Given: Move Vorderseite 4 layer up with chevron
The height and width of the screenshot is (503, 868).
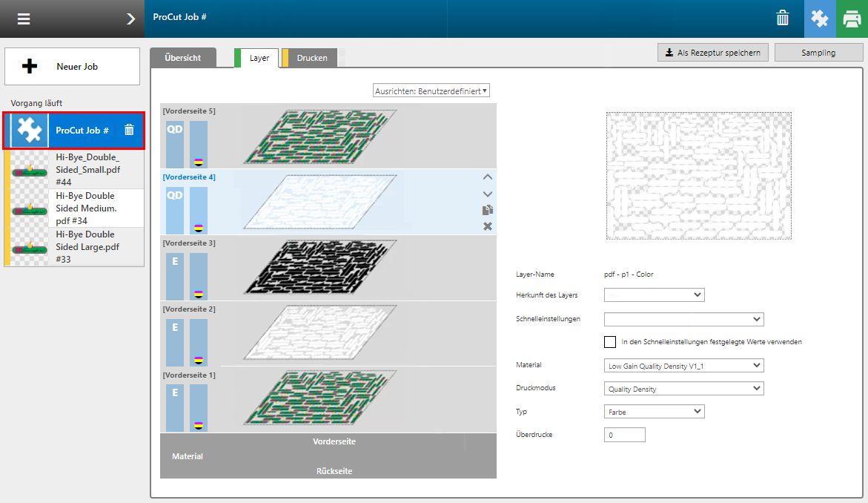Looking at the screenshot, I should point(487,177).
